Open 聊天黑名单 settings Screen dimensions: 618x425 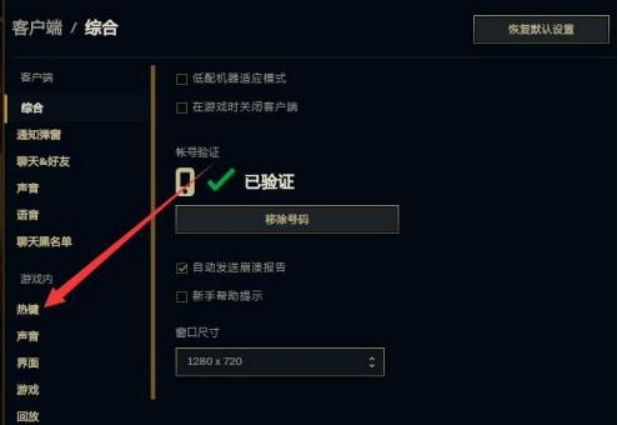[x=44, y=242]
